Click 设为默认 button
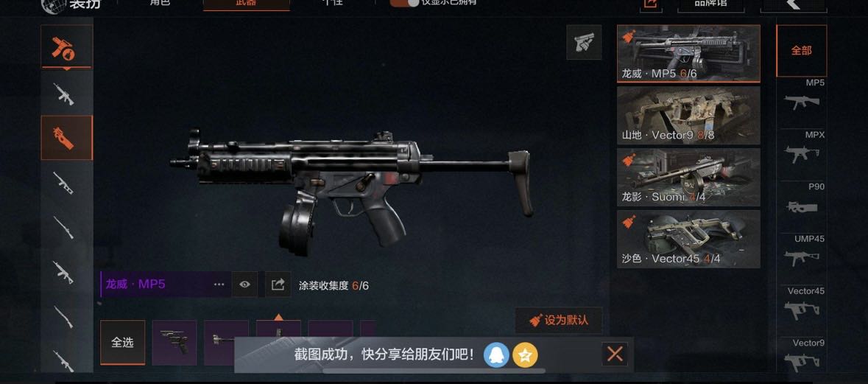The image size is (868, 384). pos(559,321)
